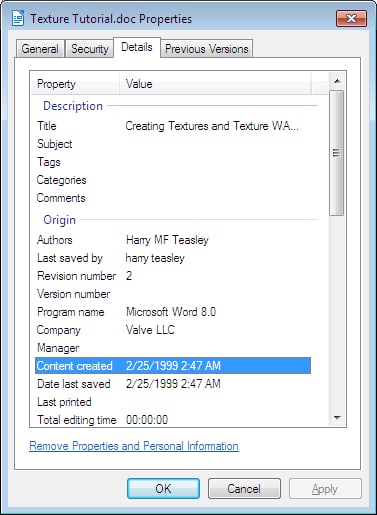
Task: Click the value 'Microsoft Word 8.0'
Action: [x=171, y=312]
